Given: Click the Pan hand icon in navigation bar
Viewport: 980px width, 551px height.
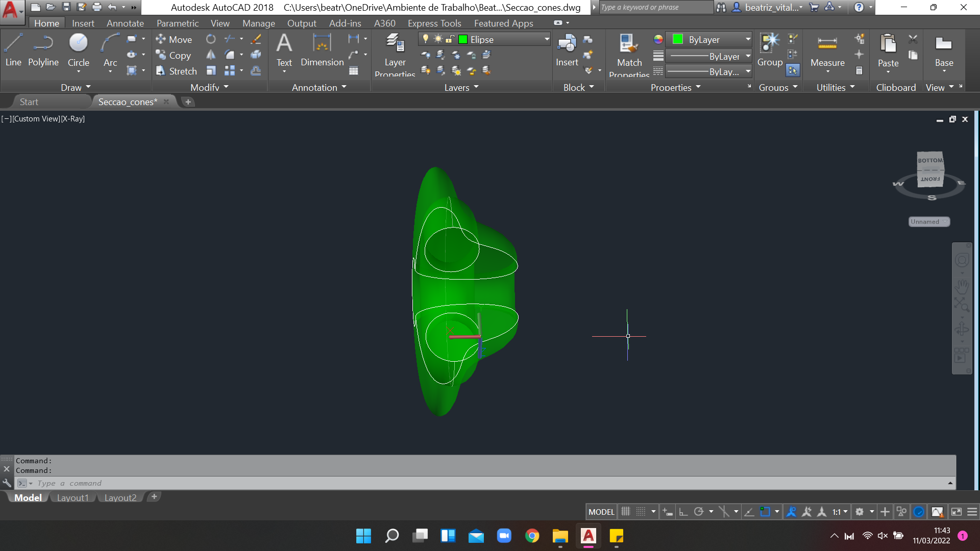Looking at the screenshot, I should point(962,287).
